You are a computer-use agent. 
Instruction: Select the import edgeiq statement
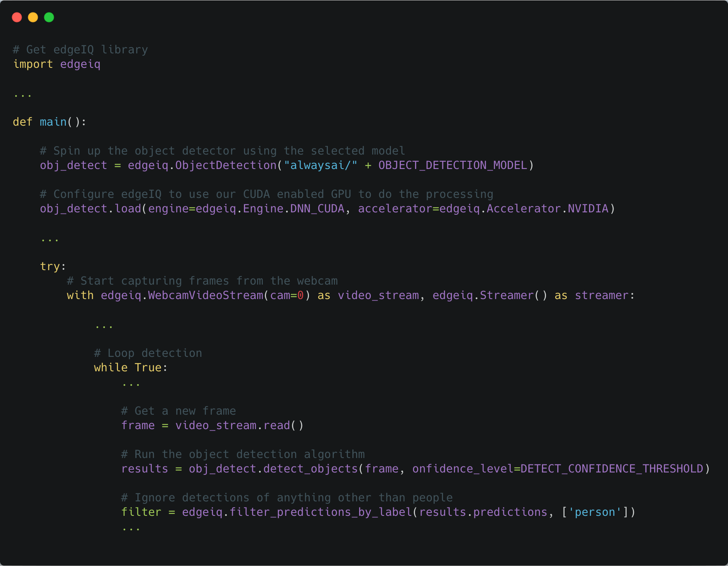tap(57, 64)
